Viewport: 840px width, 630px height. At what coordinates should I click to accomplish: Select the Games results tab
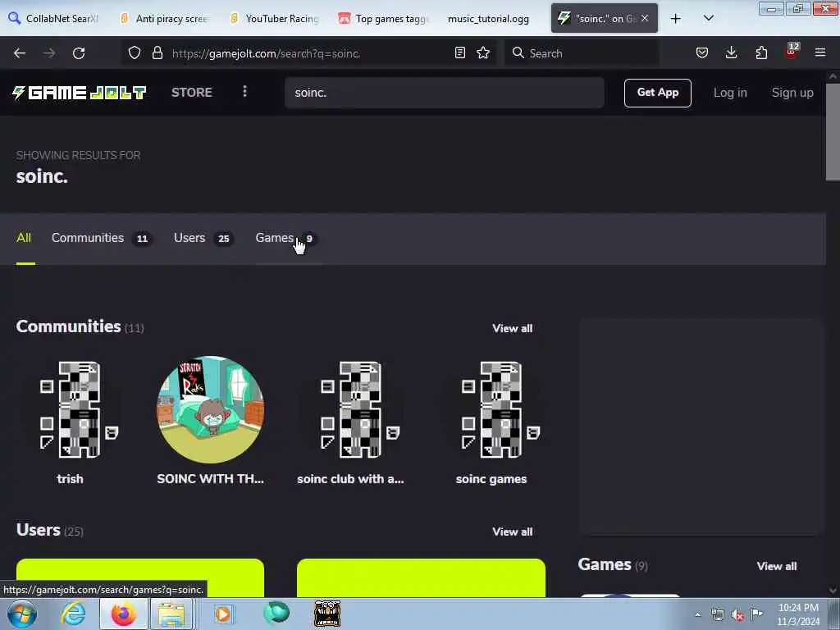click(x=286, y=238)
